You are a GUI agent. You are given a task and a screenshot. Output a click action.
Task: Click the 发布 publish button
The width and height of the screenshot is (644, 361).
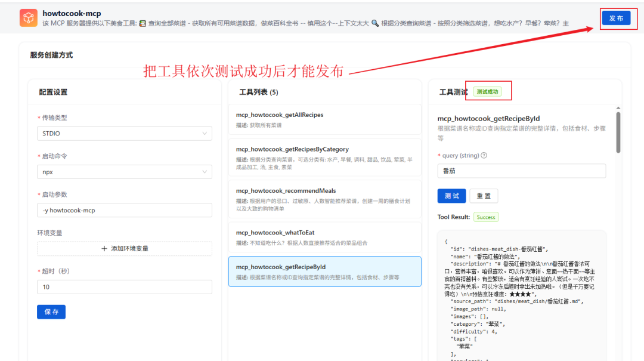tap(618, 18)
